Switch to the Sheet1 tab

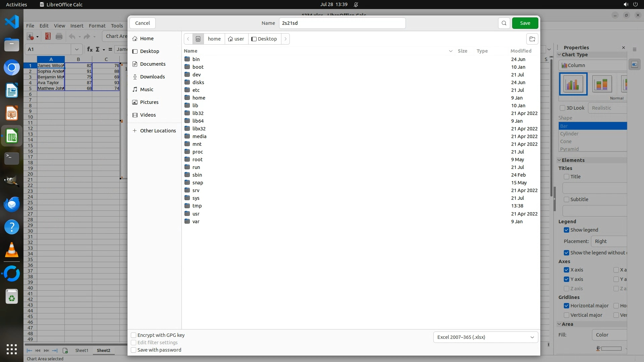(x=82, y=350)
